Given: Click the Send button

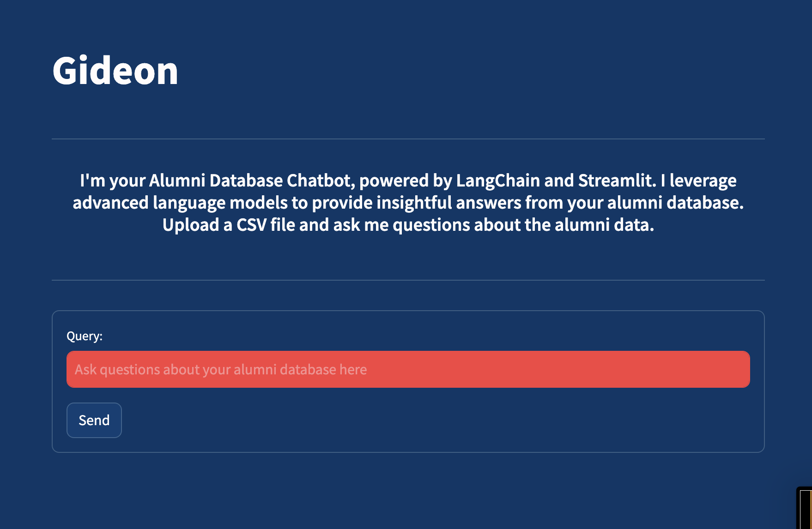Looking at the screenshot, I should (x=94, y=420).
